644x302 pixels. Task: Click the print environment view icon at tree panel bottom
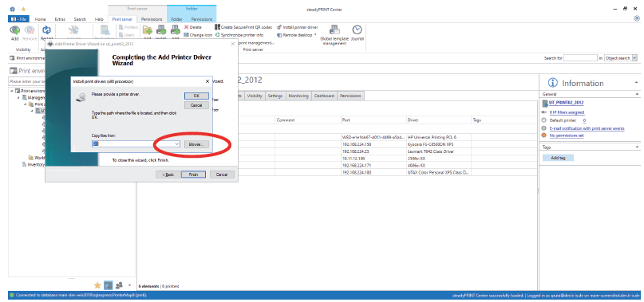click(x=108, y=284)
